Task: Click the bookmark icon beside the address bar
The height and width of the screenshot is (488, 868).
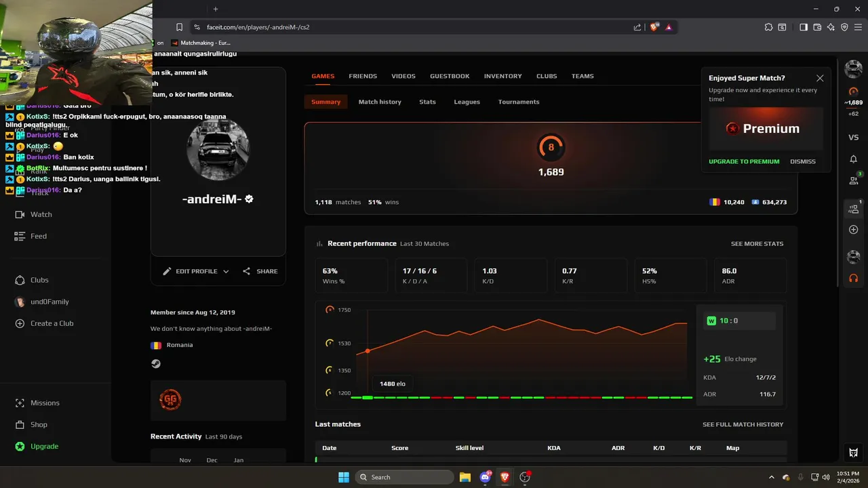Action: tap(179, 27)
